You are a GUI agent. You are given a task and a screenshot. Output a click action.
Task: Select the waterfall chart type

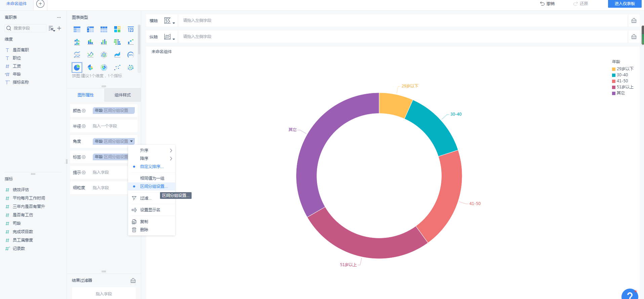[x=131, y=42]
